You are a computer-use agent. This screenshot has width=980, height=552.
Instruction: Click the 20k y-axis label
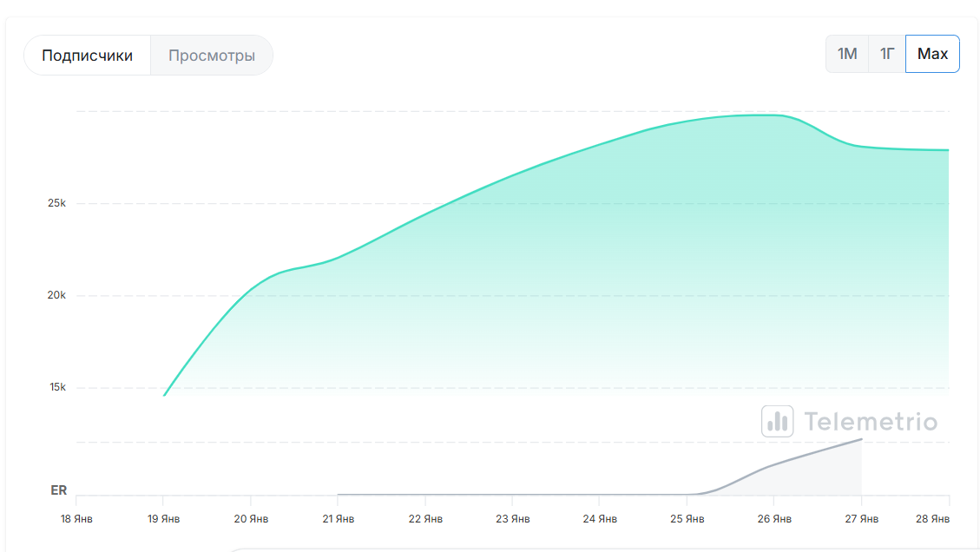[x=57, y=295]
